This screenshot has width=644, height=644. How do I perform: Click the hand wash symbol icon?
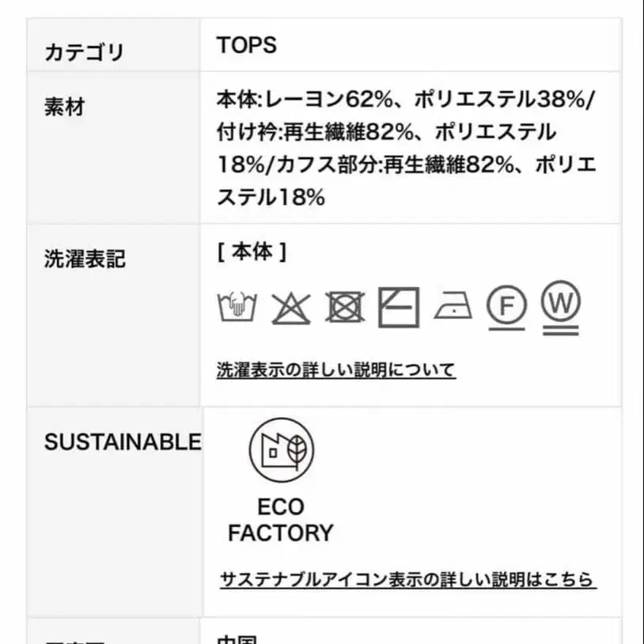point(237,307)
